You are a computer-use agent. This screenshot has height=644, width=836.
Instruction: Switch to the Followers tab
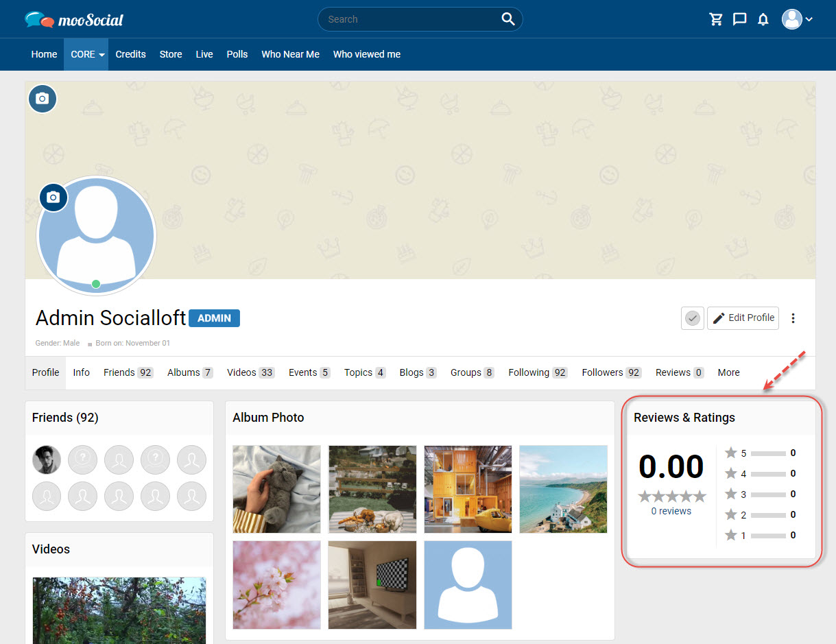pos(611,373)
